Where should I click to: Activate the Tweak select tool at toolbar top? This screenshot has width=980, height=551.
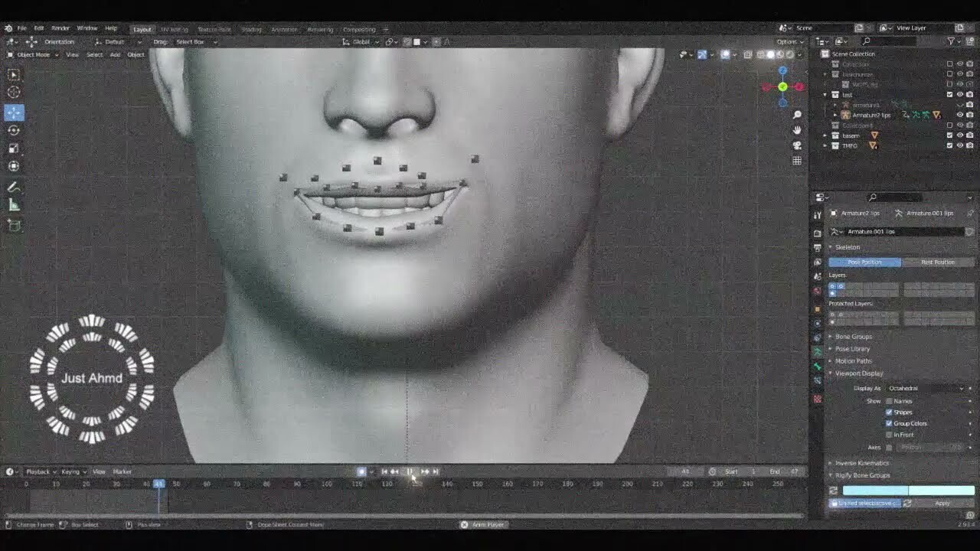[x=13, y=74]
